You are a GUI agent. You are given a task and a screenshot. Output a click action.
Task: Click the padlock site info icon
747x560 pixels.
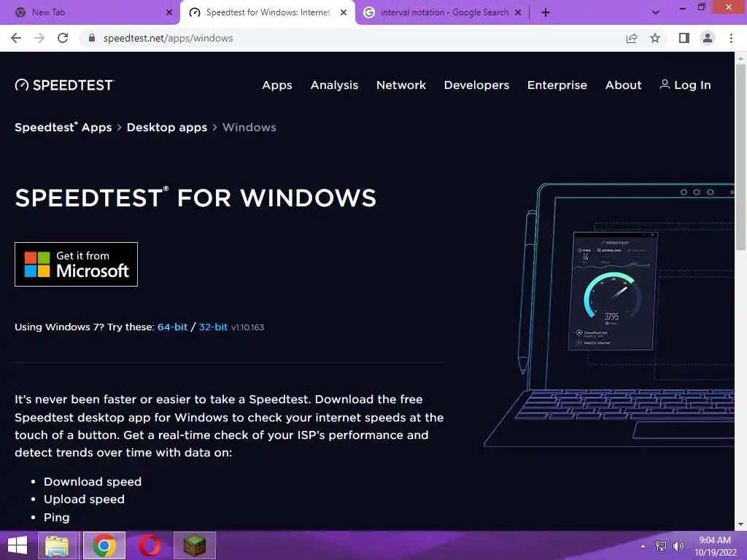[x=92, y=38]
